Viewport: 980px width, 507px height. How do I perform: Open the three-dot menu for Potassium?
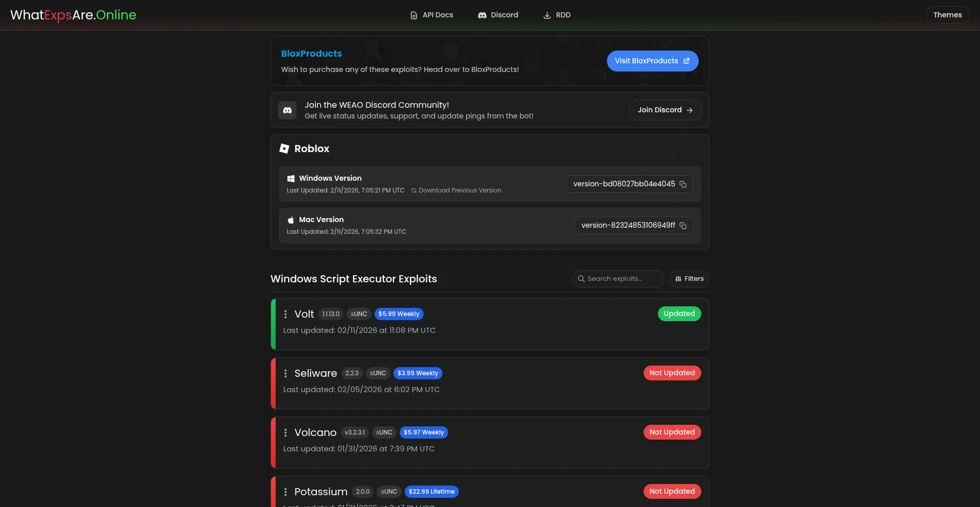(285, 492)
